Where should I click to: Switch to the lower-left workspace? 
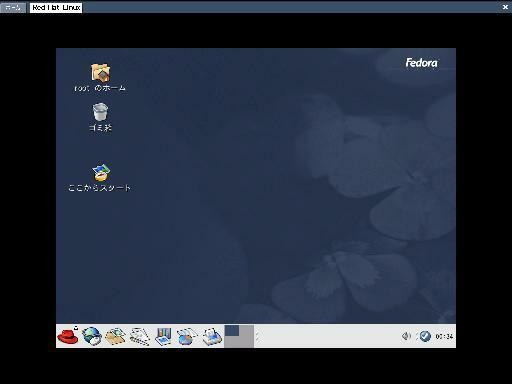(232, 342)
